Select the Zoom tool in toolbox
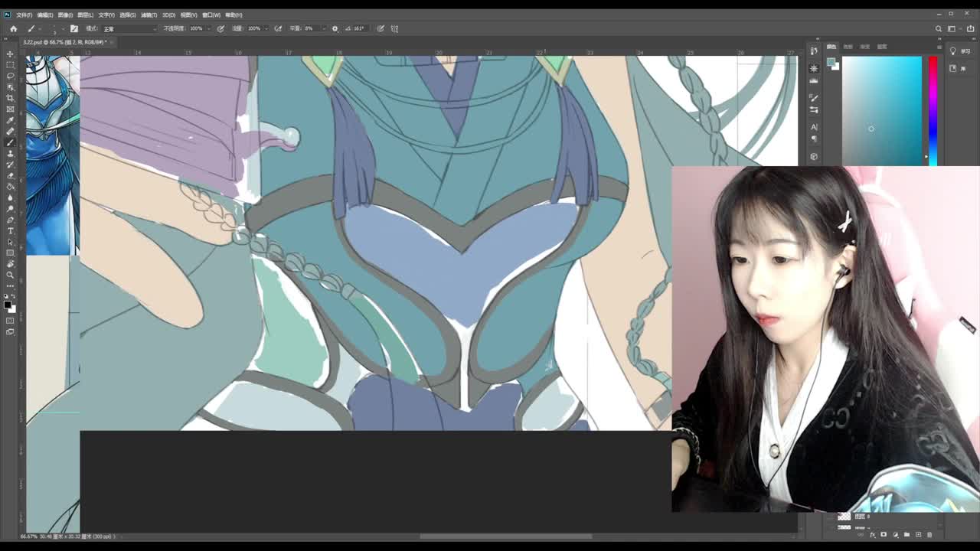Screen dimensions: 980x551 click(11, 275)
